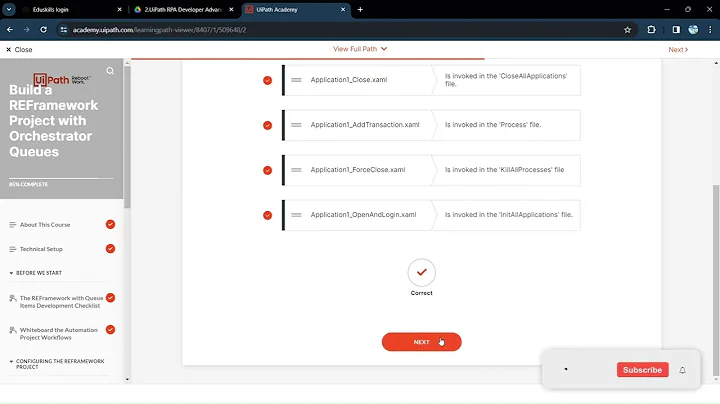This screenshot has height=404, width=720.
Task: Open the Technical Setup lesson
Action: [41, 249]
